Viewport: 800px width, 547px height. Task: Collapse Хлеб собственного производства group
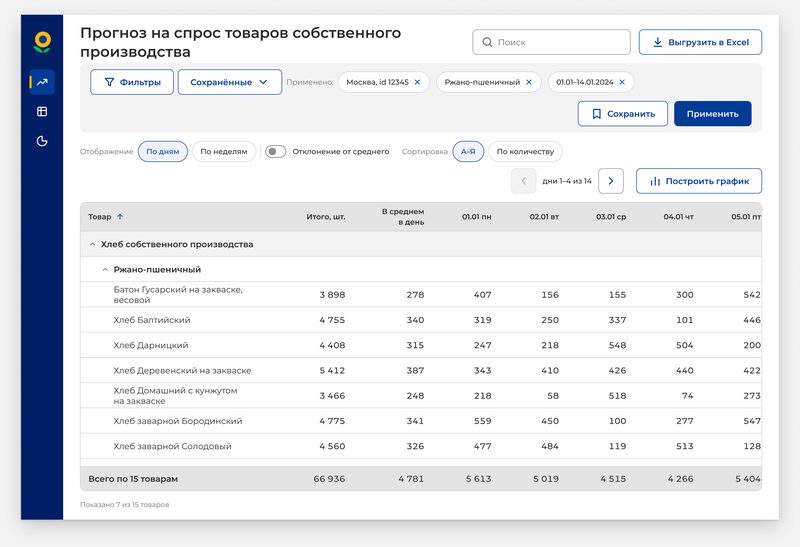click(92, 244)
